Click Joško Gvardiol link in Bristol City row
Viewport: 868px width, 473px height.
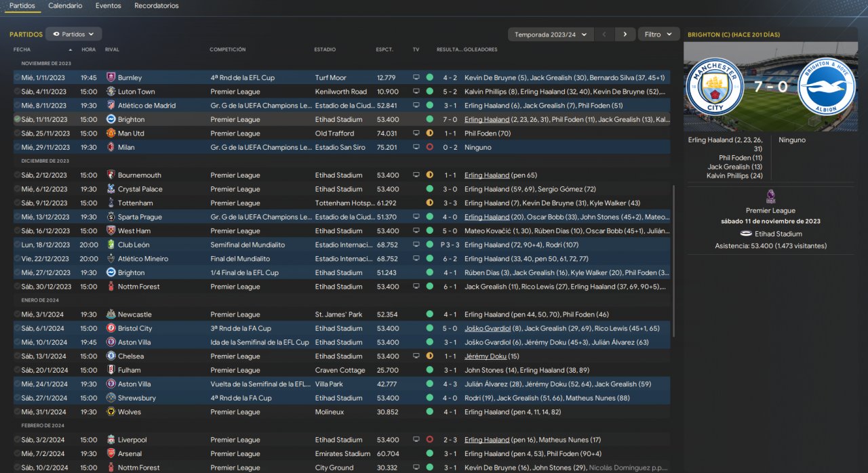coord(487,329)
